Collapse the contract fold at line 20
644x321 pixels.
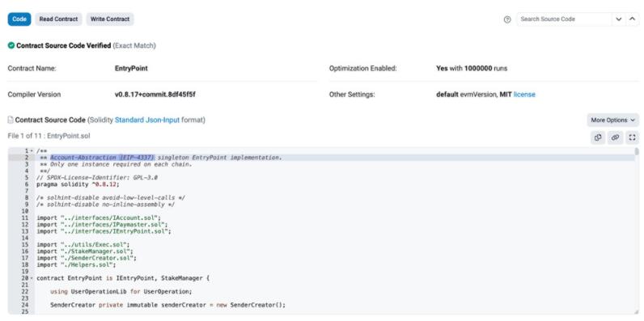pos(32,278)
